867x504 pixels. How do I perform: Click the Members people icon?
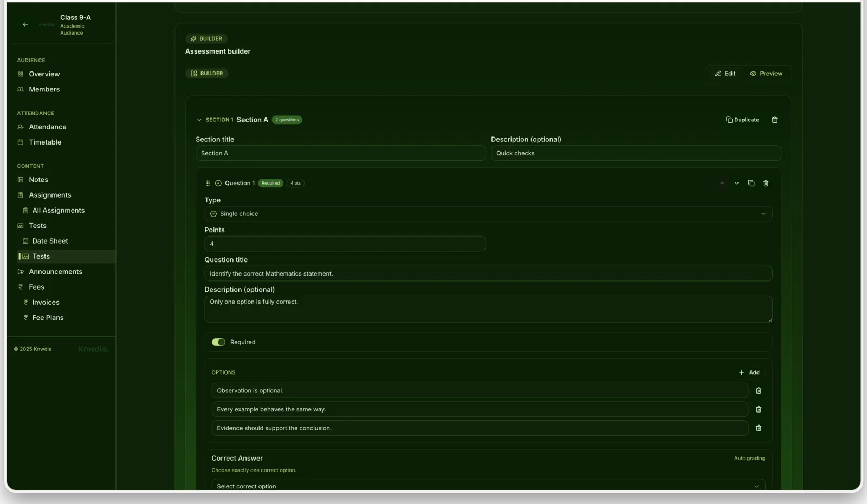[x=21, y=89]
